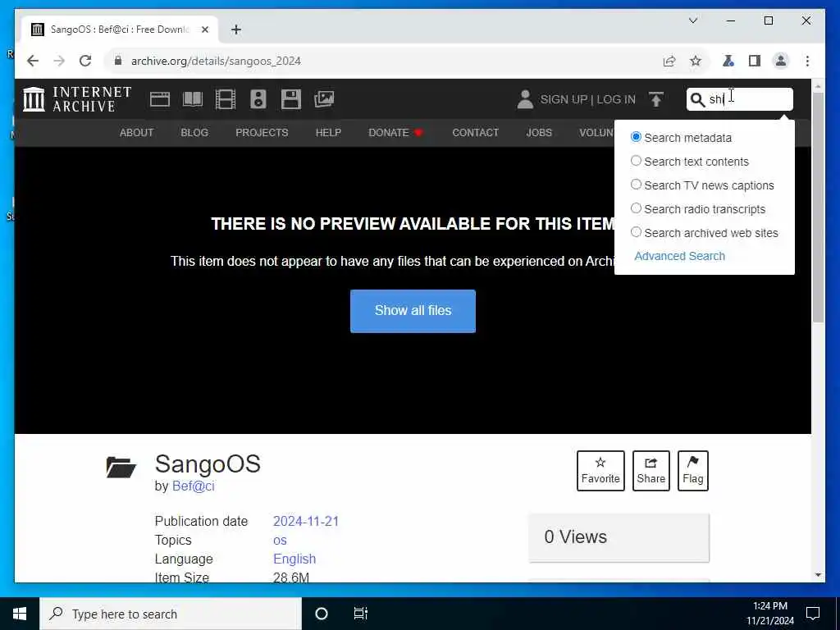Click the Upload arrow icon

point(656,99)
